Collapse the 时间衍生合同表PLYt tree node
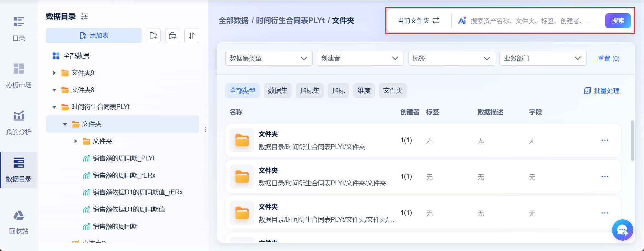Screen dimensions: 644x251 pyautogui.click(x=54, y=107)
